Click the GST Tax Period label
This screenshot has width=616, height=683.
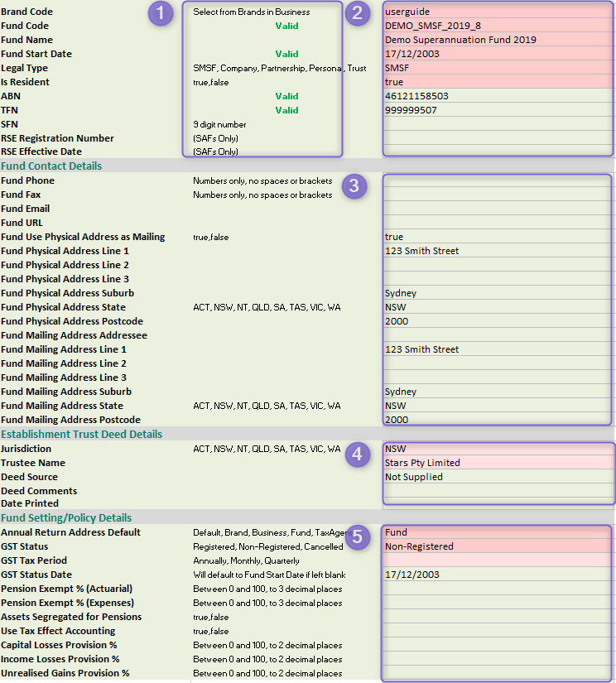34,560
